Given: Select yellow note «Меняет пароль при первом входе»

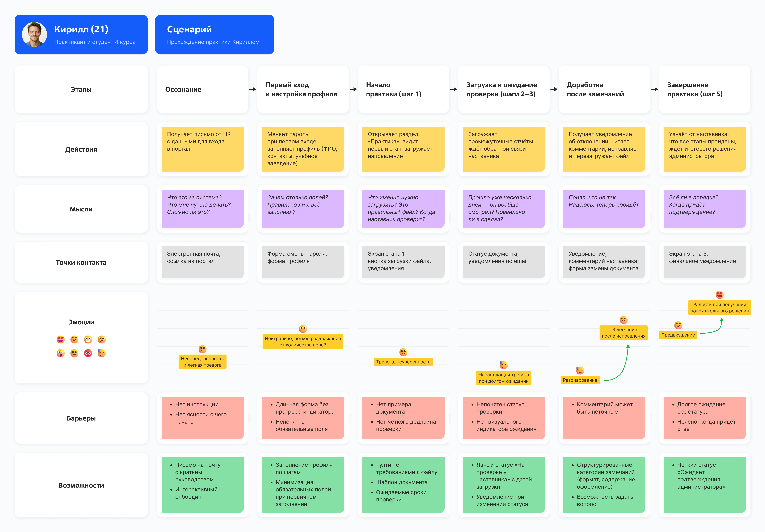Looking at the screenshot, I should pos(303,149).
